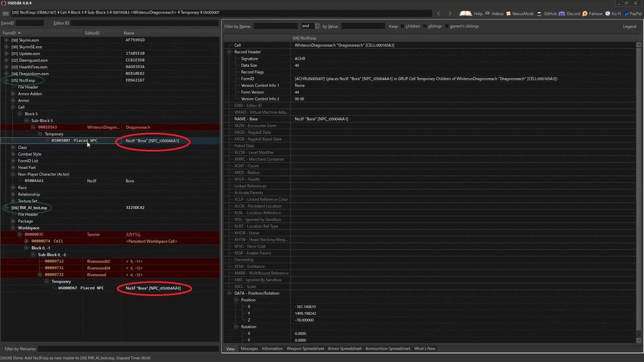Click the Signature value ACHR

pos(300,58)
